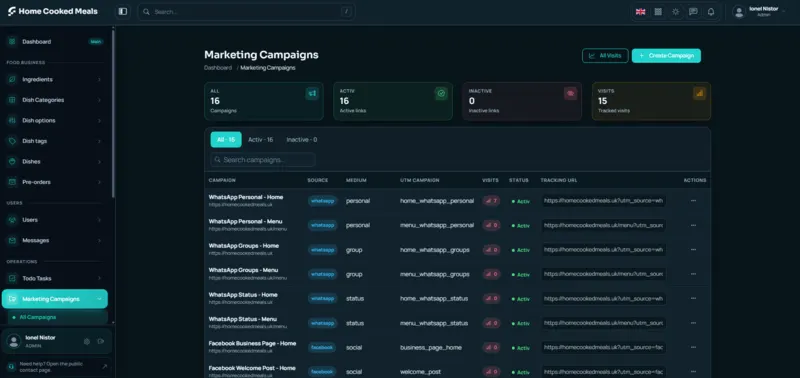Open the All Visits button
Viewport: 800px width, 378px height.
point(605,56)
